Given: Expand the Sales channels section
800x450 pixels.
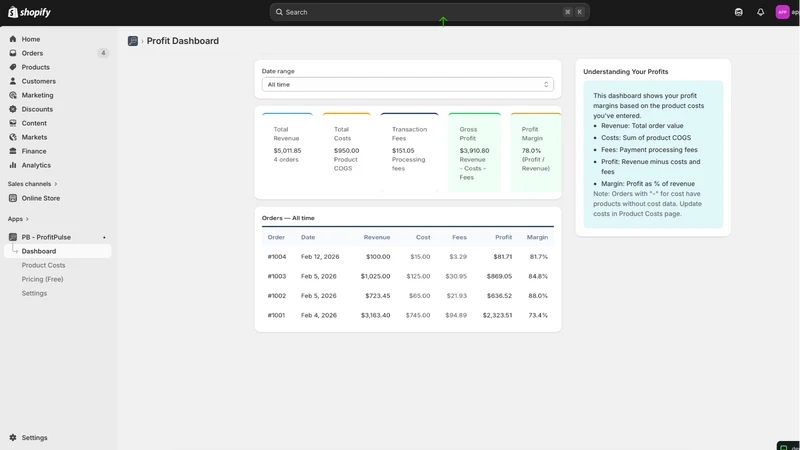Looking at the screenshot, I should click(32, 184).
